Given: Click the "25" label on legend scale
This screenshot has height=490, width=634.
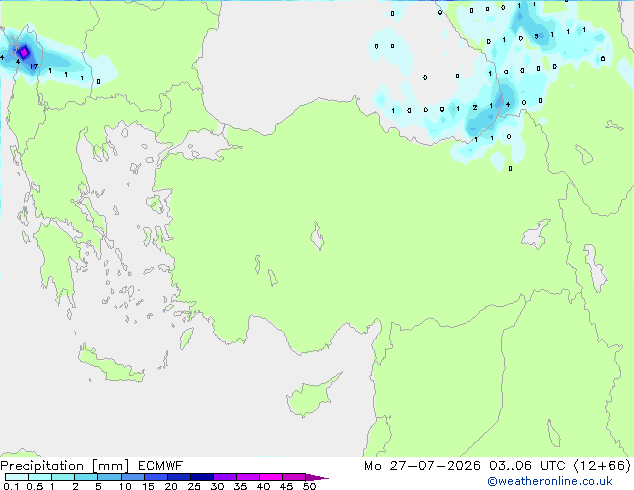Looking at the screenshot, I should 194,486.
